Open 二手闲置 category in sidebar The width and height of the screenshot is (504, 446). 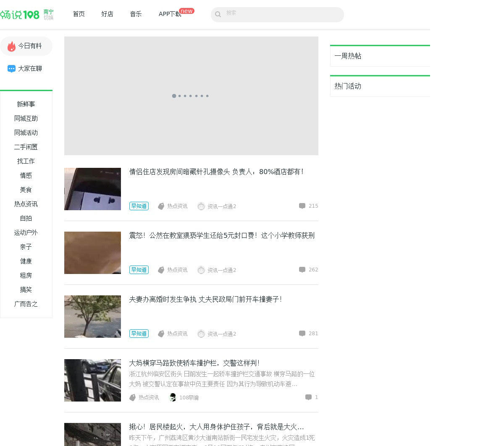coord(26,147)
